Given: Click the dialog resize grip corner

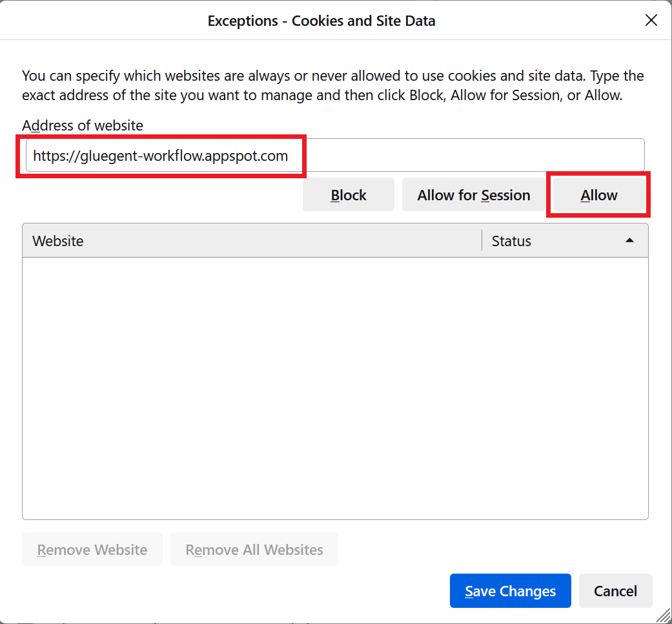Looking at the screenshot, I should click(664, 616).
